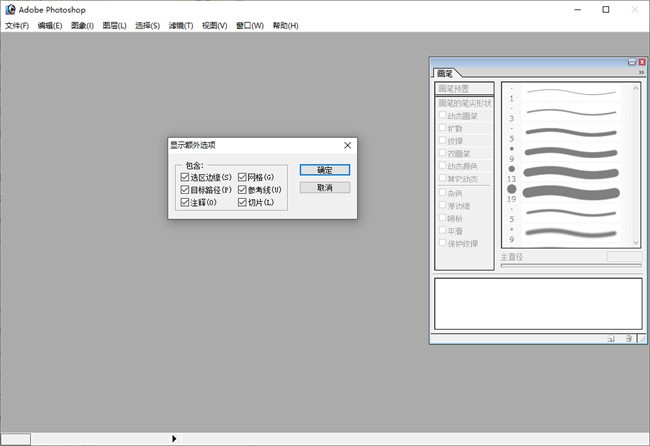The width and height of the screenshot is (650, 446).
Task: Open the 图层(L) menu
Action: tap(114, 26)
